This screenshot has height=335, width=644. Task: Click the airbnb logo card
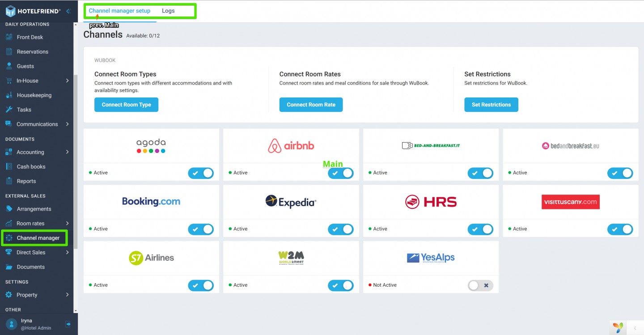click(291, 146)
